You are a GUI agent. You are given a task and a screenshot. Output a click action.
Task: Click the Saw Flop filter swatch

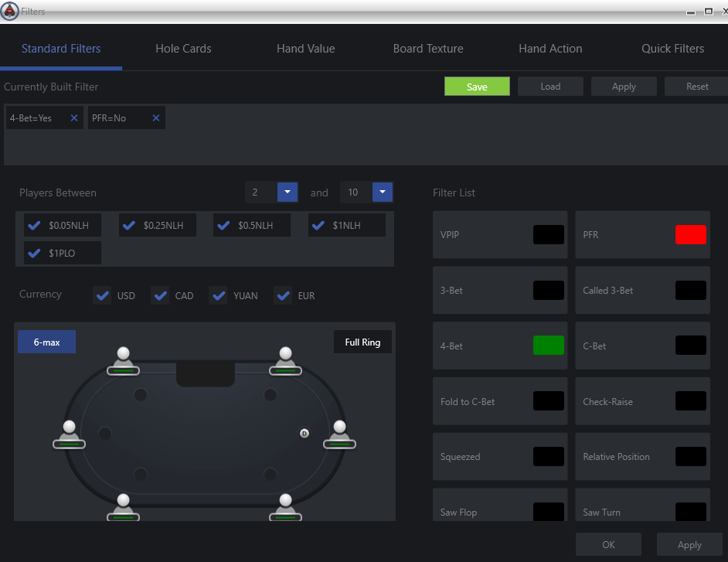point(549,512)
